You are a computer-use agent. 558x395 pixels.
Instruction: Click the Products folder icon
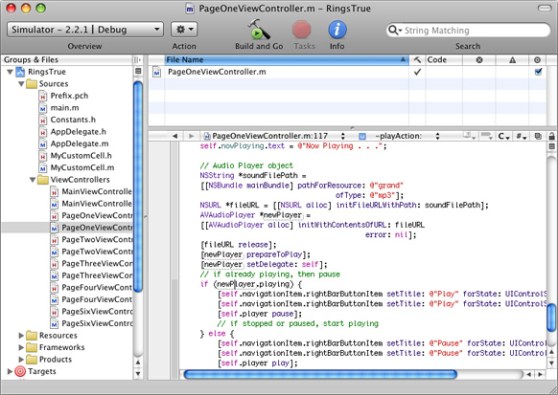click(x=32, y=359)
